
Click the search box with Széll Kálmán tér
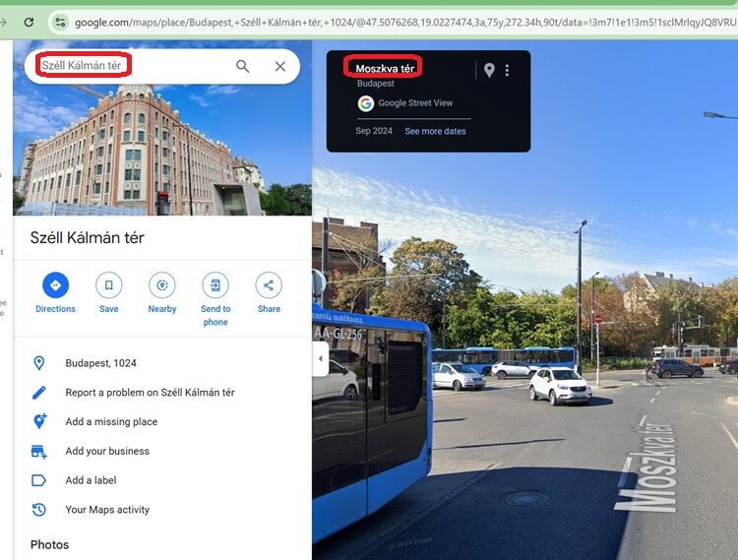click(128, 66)
